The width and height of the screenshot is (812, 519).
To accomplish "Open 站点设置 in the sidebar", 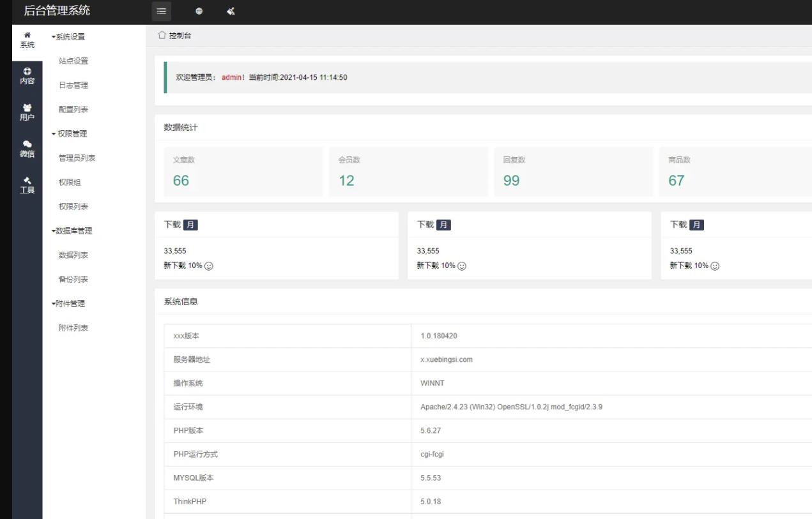I will 73,61.
